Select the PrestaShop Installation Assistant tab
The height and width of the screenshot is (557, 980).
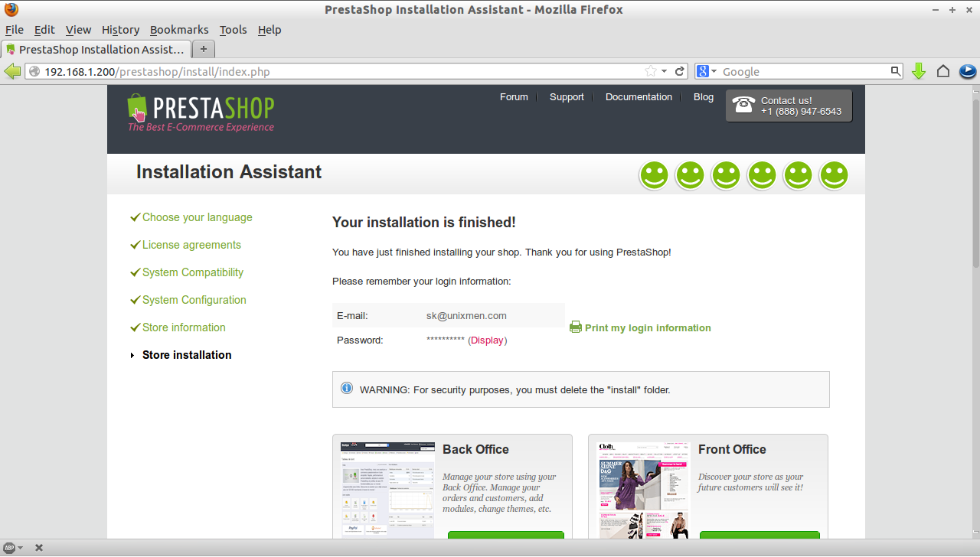[96, 49]
